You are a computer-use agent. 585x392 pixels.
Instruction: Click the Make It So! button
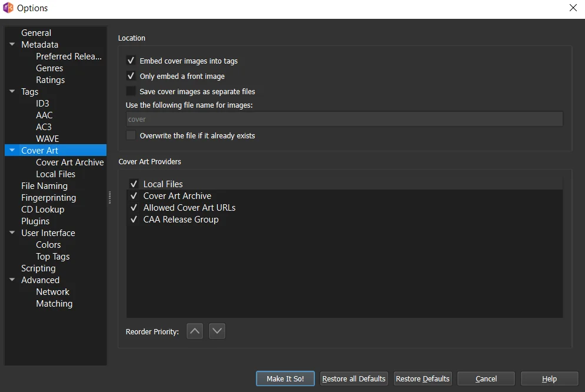(x=285, y=378)
